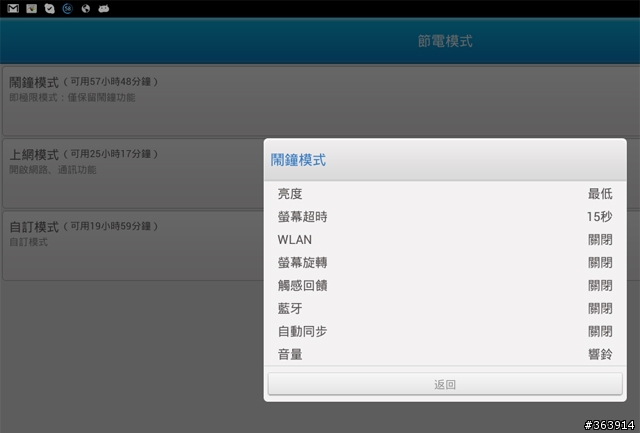Screen dimensions: 640x433
Task: Click the 最低 brightness value
Action: [600, 193]
